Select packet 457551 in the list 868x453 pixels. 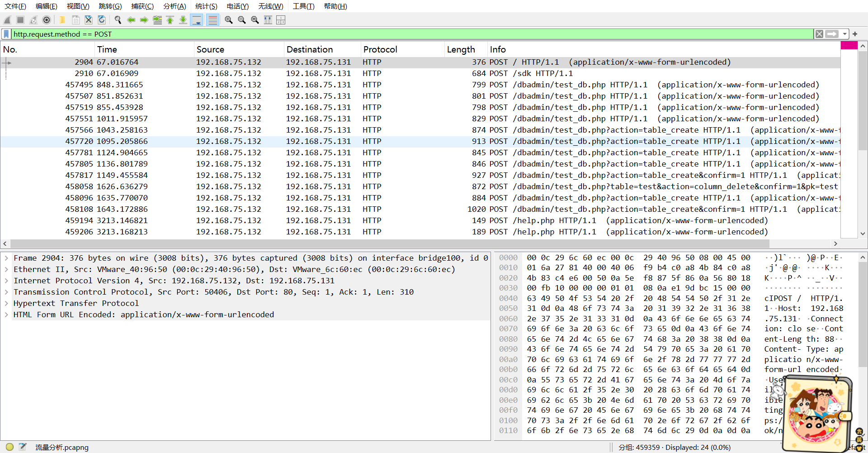pos(420,119)
